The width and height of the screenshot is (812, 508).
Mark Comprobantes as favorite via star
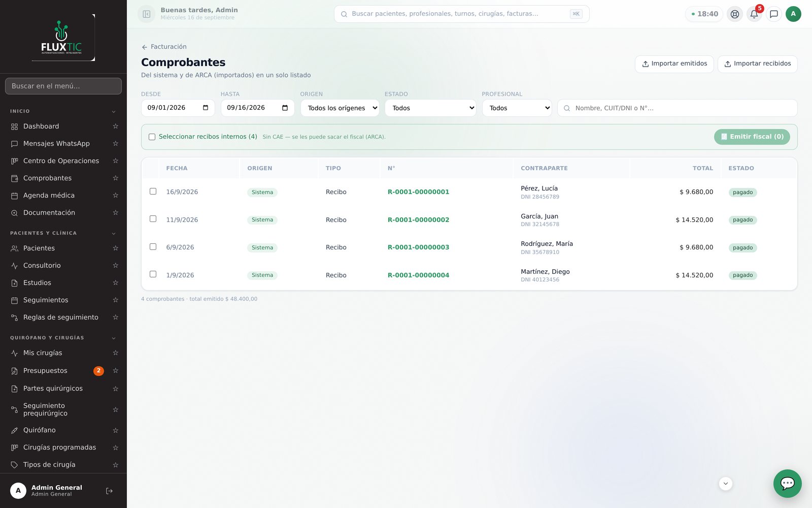pos(115,178)
